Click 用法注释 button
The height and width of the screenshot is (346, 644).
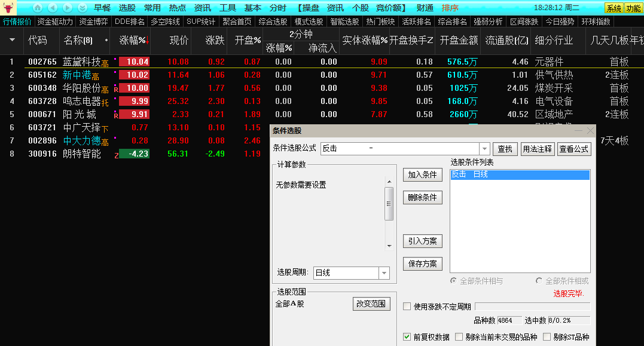pyautogui.click(x=537, y=149)
